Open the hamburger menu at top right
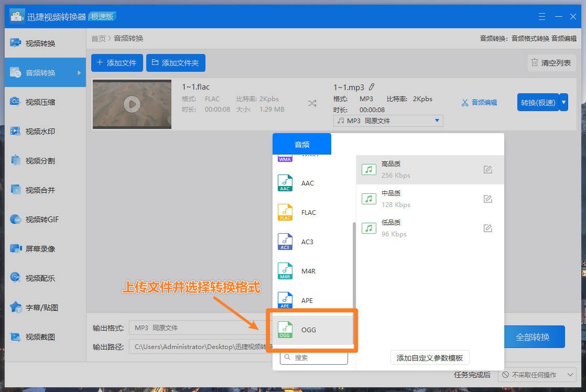The height and width of the screenshot is (392, 586). pyautogui.click(x=541, y=16)
